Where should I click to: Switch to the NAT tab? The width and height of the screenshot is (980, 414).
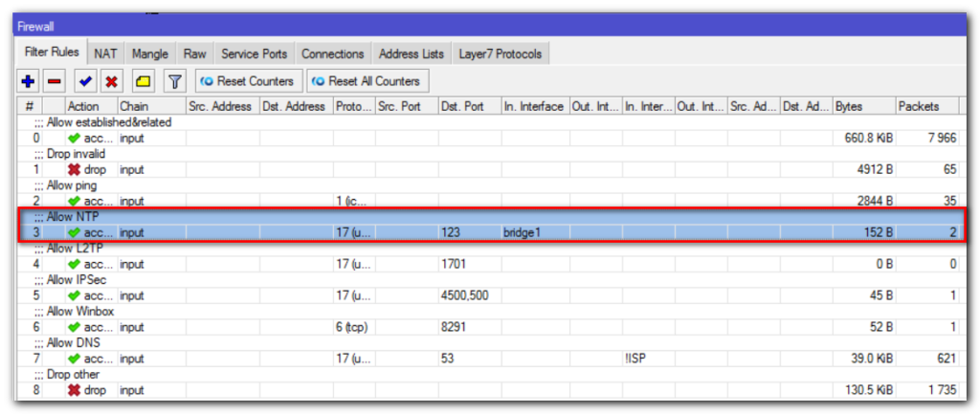(x=105, y=54)
